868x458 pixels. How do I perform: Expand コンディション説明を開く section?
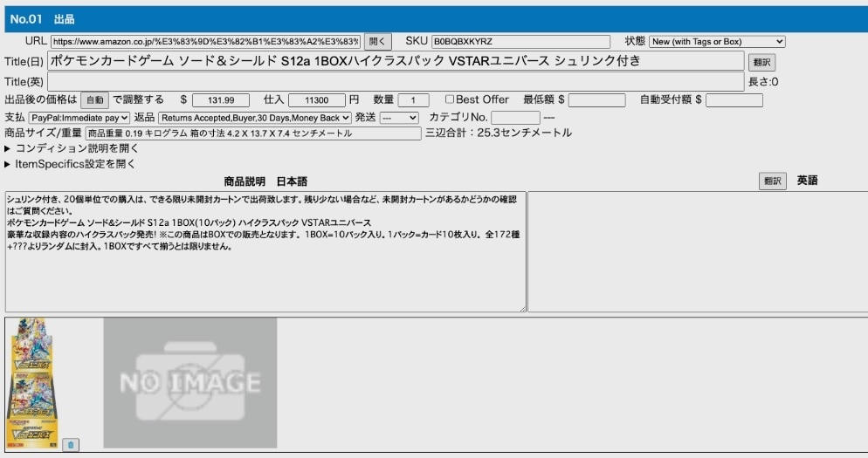pyautogui.click(x=72, y=148)
